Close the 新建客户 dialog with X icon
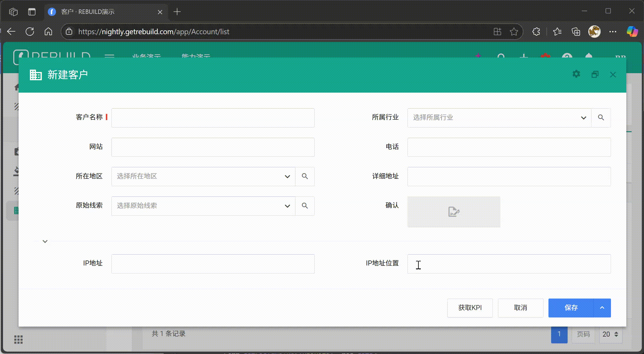This screenshot has height=354, width=644. click(613, 75)
